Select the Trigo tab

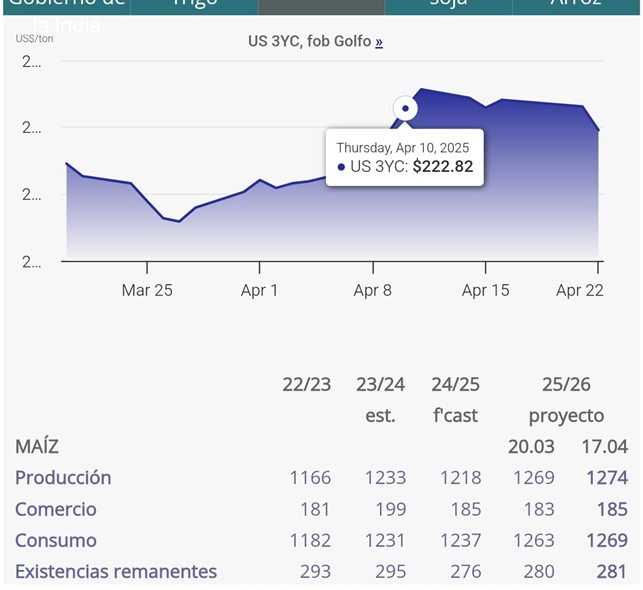click(194, 6)
